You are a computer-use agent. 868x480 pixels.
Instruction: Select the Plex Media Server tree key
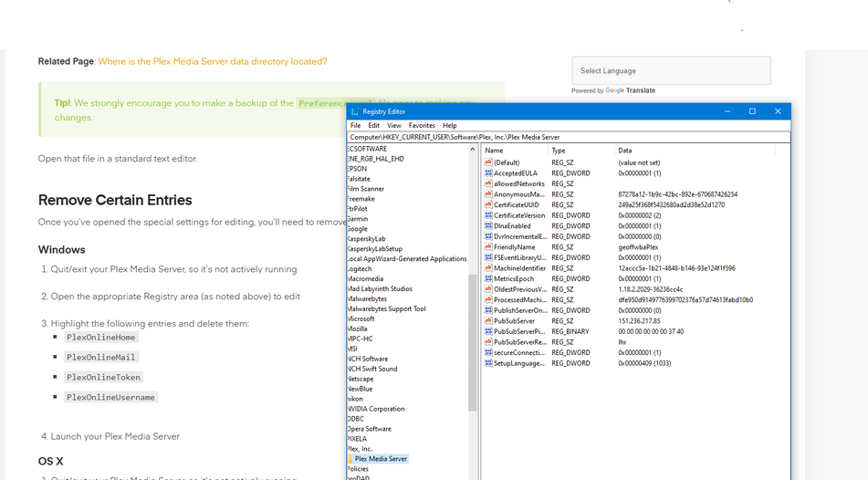click(x=381, y=459)
